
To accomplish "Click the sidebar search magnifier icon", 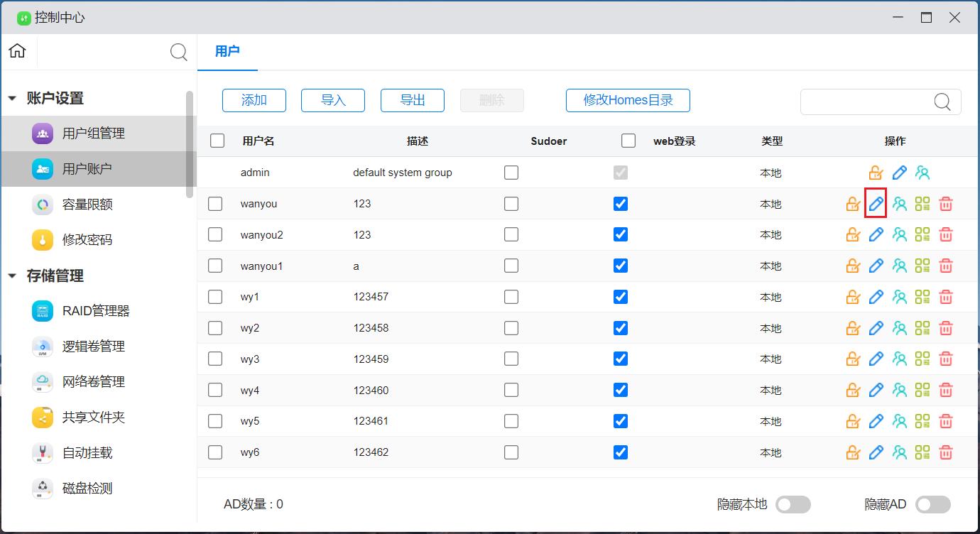I will point(179,52).
